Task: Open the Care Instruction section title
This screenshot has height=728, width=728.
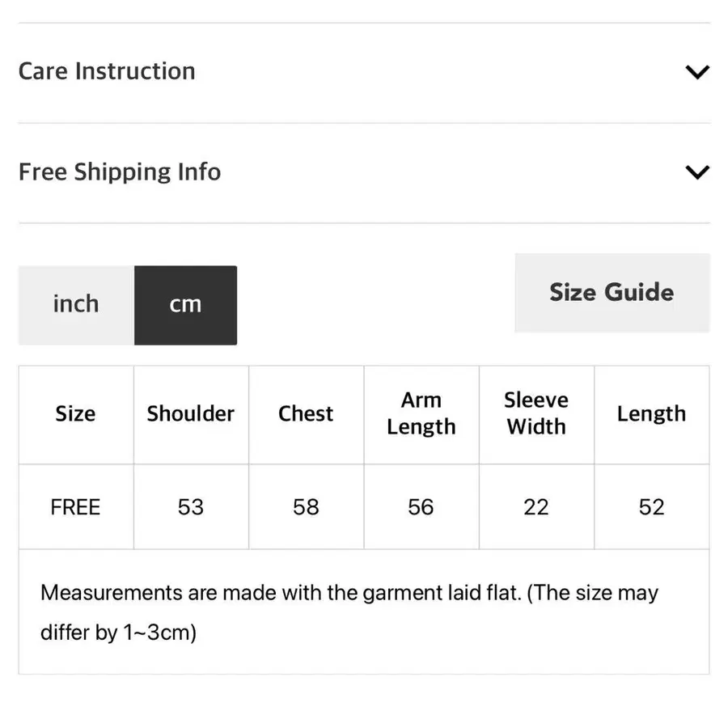Action: 107,71
